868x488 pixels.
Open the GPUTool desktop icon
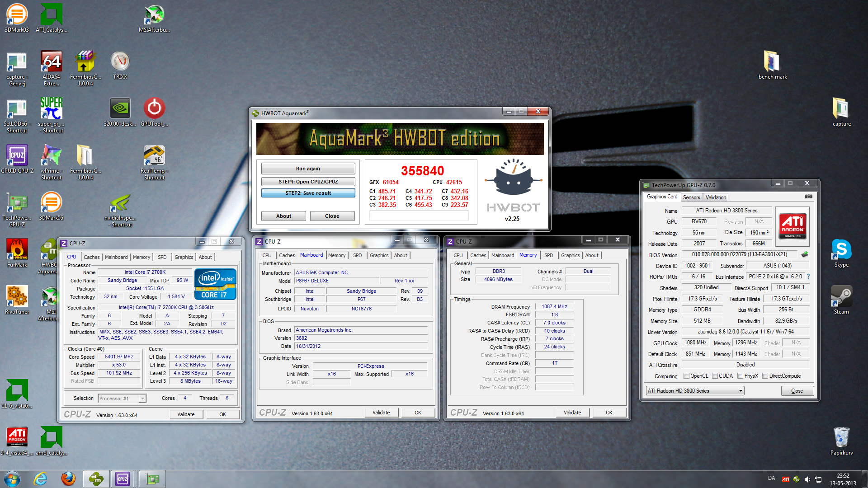pos(154,112)
